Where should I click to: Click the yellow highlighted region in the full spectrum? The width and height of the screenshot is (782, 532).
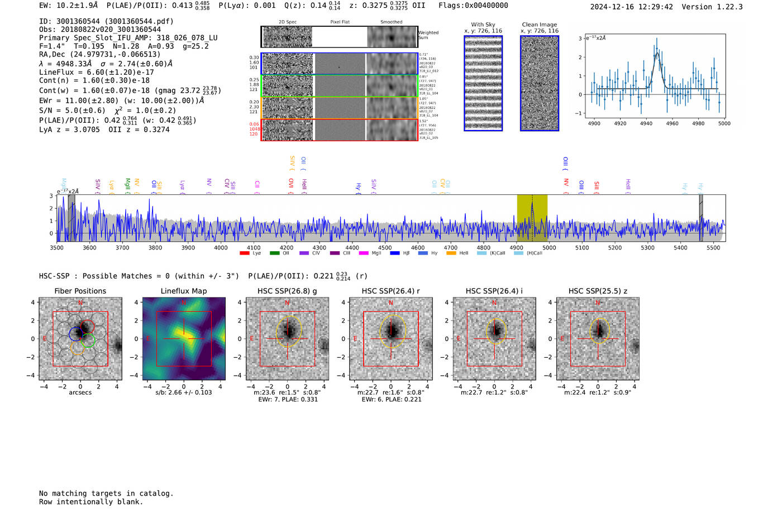(532, 218)
